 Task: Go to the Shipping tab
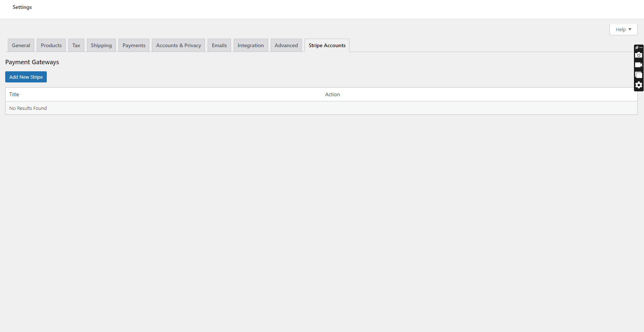[x=101, y=45]
